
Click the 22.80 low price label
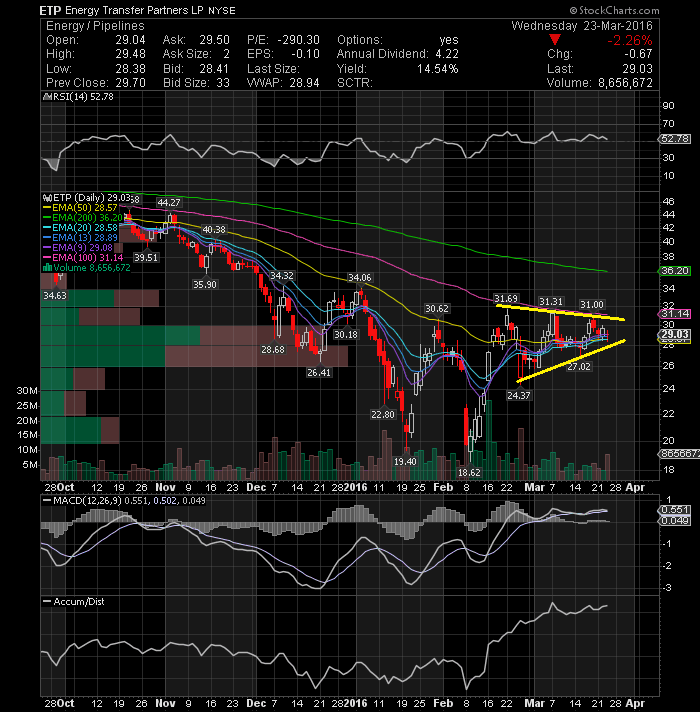[383, 414]
